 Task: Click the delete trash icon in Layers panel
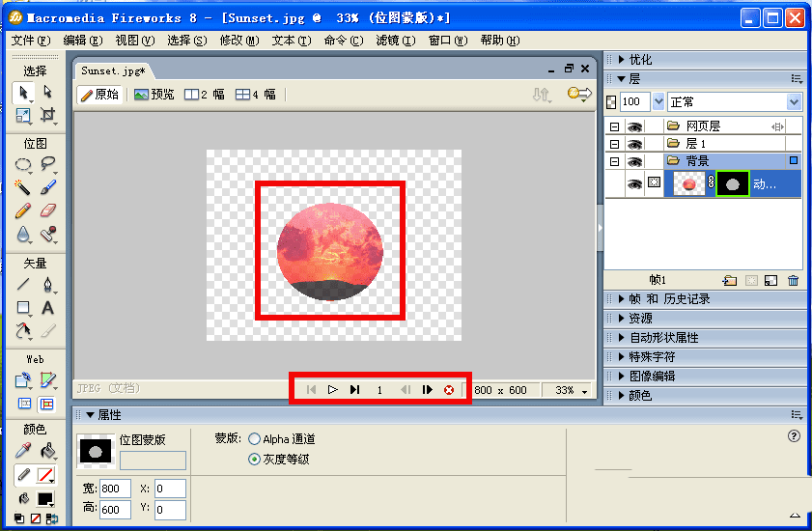[793, 281]
